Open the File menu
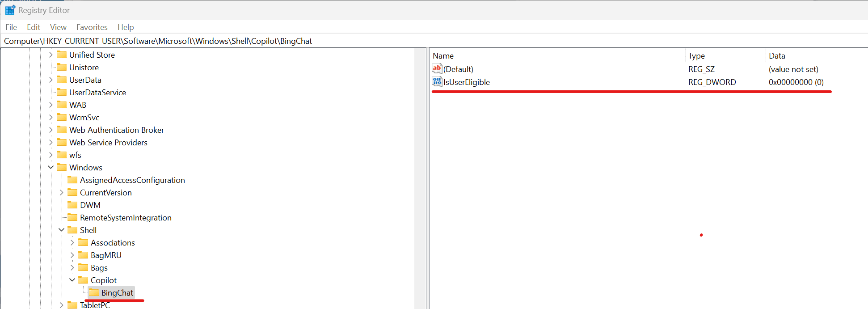 11,27
